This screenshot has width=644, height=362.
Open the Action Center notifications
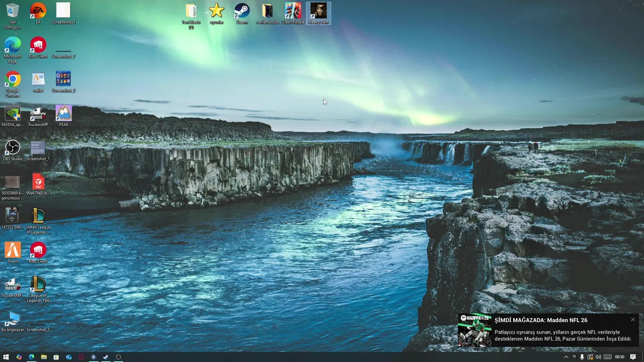(x=633, y=357)
